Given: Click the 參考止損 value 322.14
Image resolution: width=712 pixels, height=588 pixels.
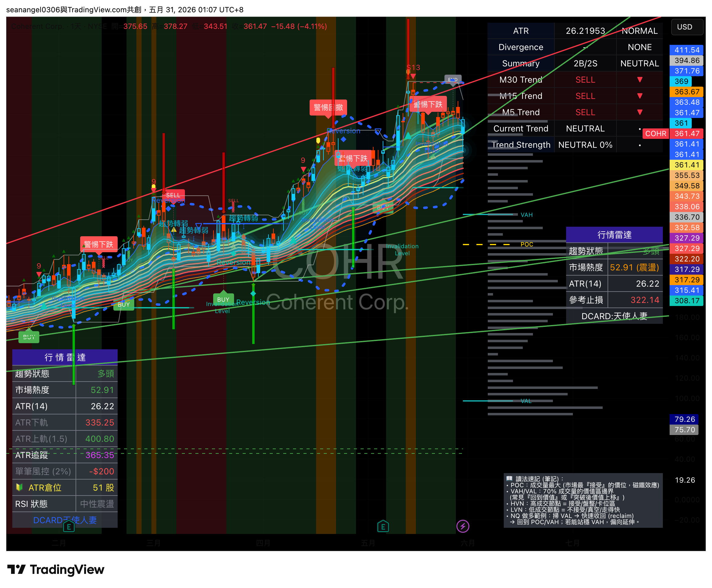Looking at the screenshot, I should tap(645, 300).
